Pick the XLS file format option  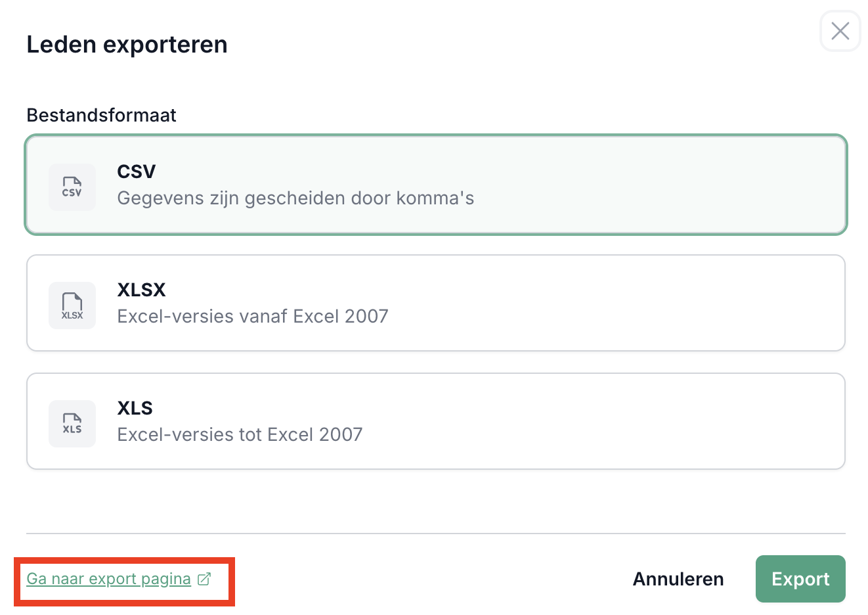pyautogui.click(x=435, y=421)
